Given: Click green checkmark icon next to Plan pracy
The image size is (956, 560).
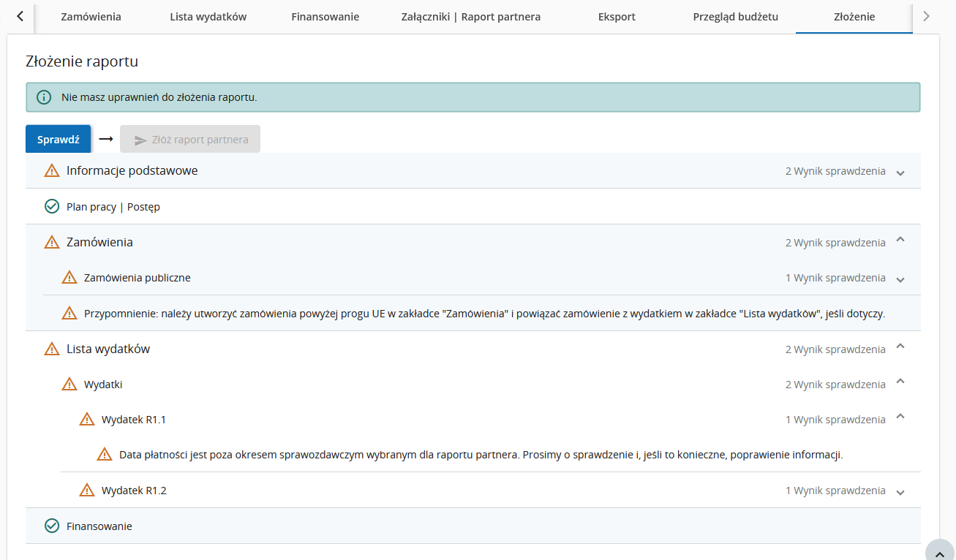Looking at the screenshot, I should (52, 207).
